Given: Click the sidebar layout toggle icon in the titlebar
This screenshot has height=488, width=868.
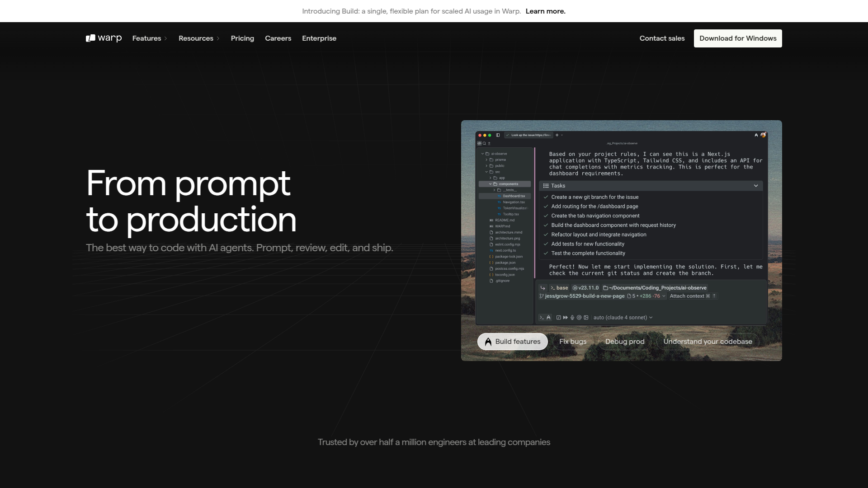Looking at the screenshot, I should point(498,135).
